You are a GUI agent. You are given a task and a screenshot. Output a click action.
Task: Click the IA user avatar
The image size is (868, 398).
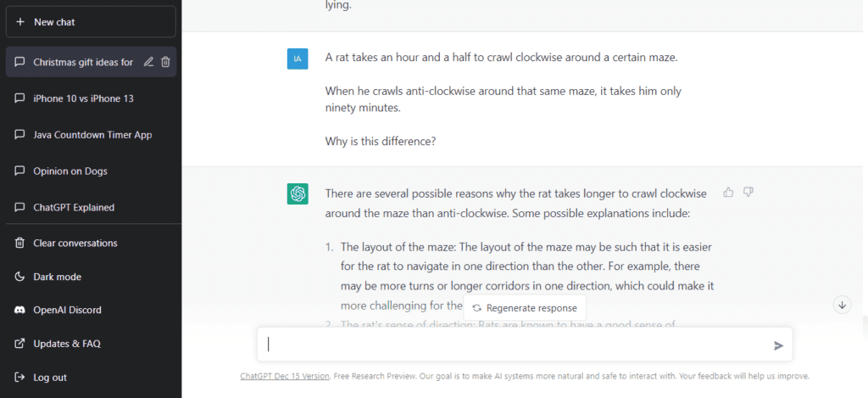pyautogui.click(x=298, y=59)
